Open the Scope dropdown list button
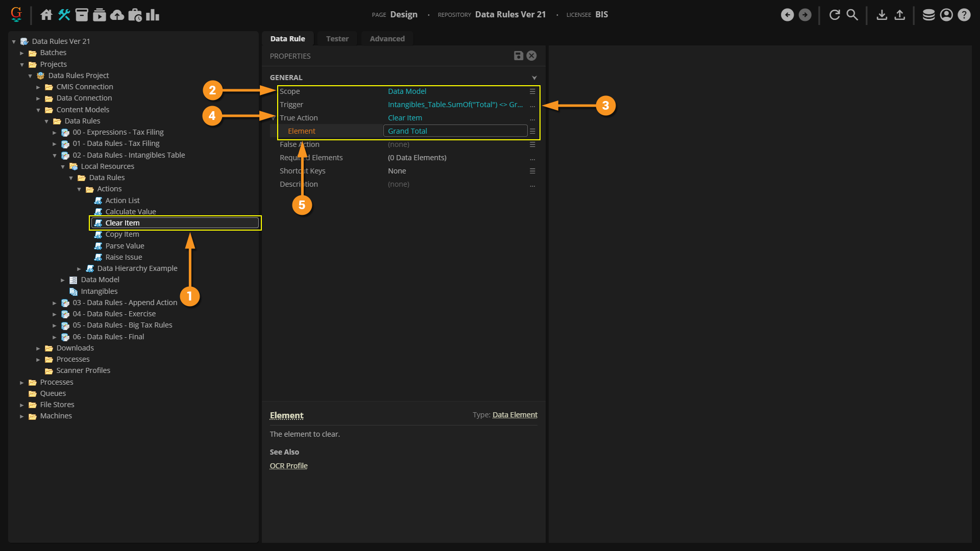Viewport: 980px width, 551px height. coord(532,91)
